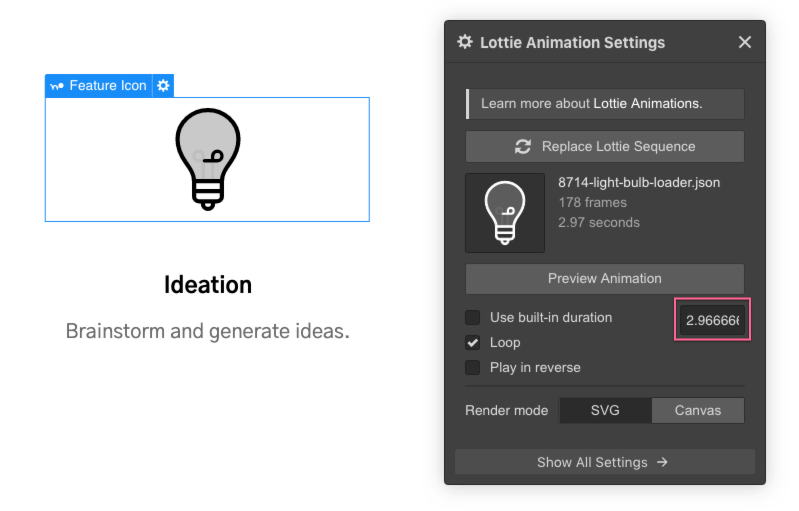Click the light bulb animation on canvas
799x511 pixels.
[x=207, y=158]
